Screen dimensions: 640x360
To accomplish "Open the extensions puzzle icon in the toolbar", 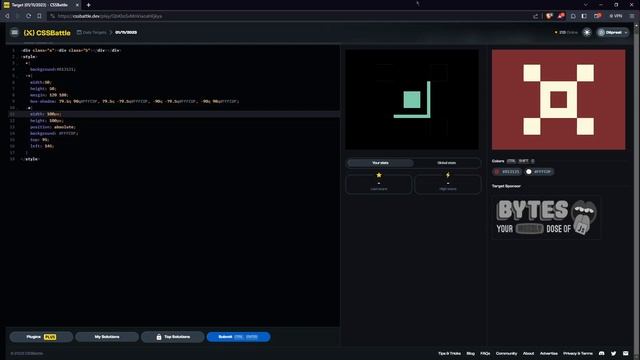I will (573, 16).
